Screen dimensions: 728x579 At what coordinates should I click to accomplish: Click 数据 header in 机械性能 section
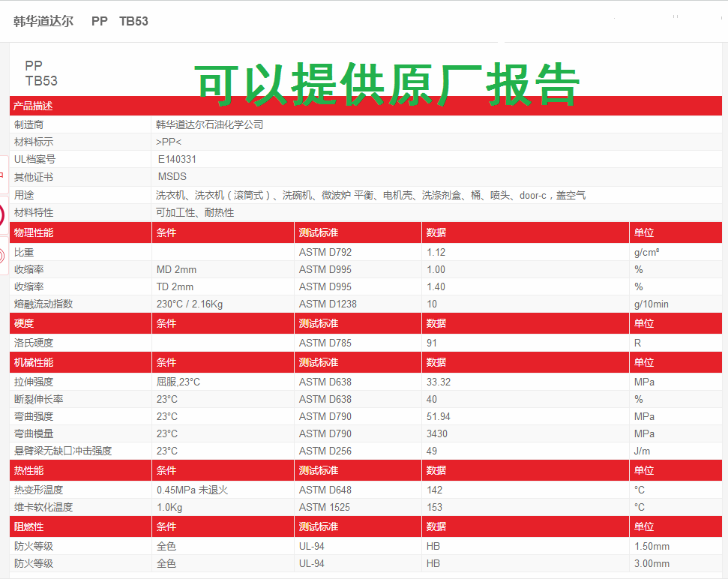(x=436, y=362)
